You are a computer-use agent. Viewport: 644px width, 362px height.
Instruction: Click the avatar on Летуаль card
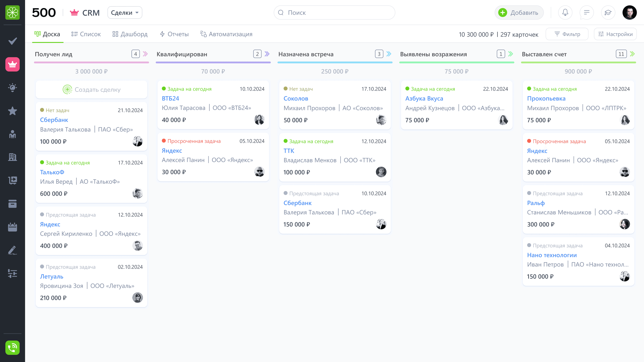tap(138, 297)
